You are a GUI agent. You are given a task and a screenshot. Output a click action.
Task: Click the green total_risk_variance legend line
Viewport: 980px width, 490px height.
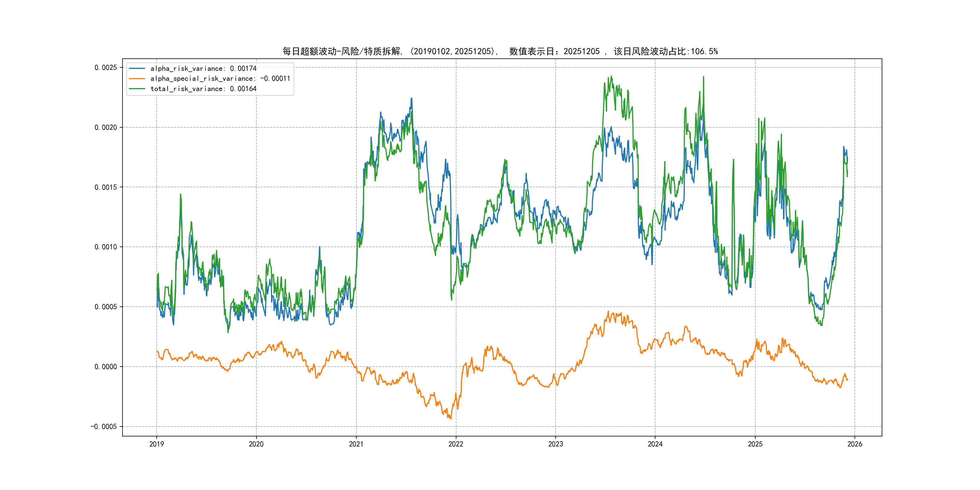click(x=137, y=89)
